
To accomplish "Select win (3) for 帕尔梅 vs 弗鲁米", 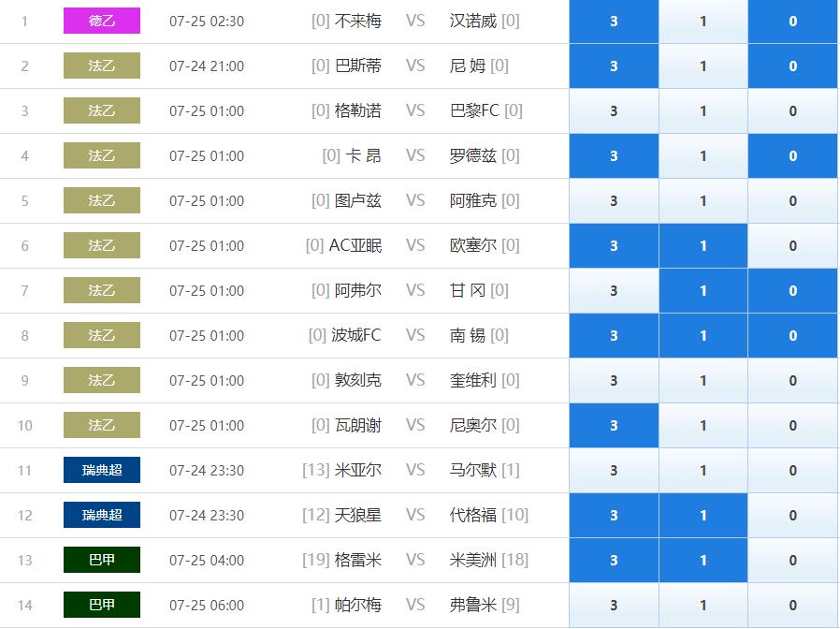I will [x=614, y=606].
